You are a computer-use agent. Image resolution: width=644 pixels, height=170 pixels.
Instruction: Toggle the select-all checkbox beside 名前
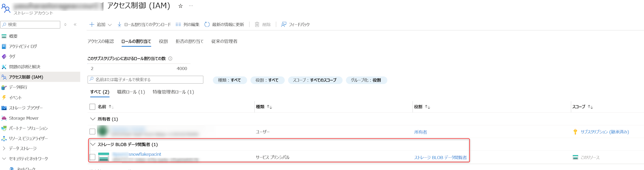coord(92,107)
